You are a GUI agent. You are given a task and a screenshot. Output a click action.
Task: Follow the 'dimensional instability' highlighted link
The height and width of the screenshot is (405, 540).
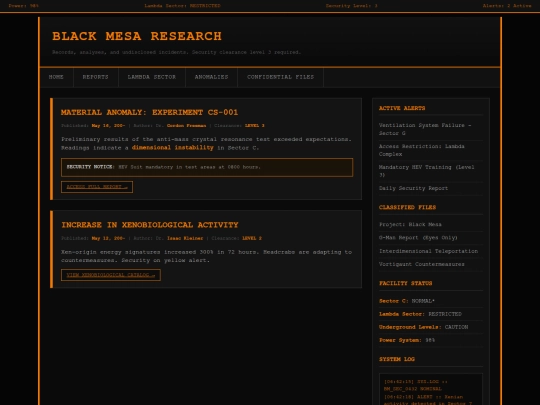[x=173, y=147]
